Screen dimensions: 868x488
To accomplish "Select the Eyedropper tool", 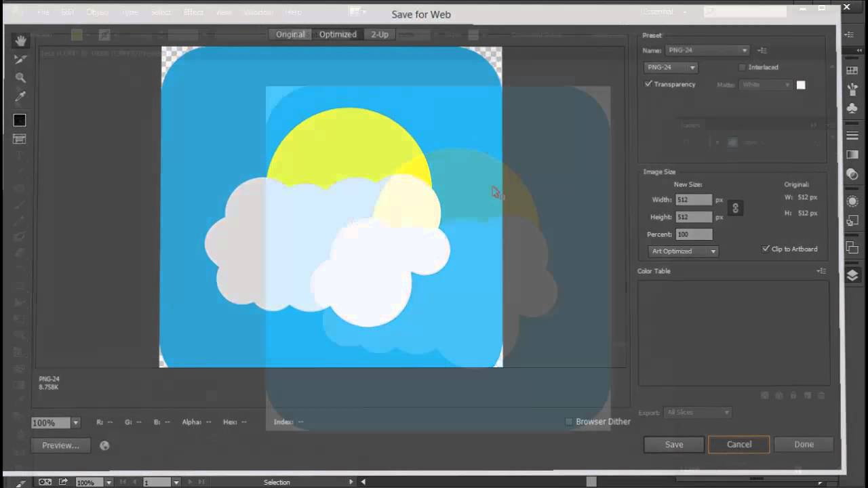I will click(20, 97).
